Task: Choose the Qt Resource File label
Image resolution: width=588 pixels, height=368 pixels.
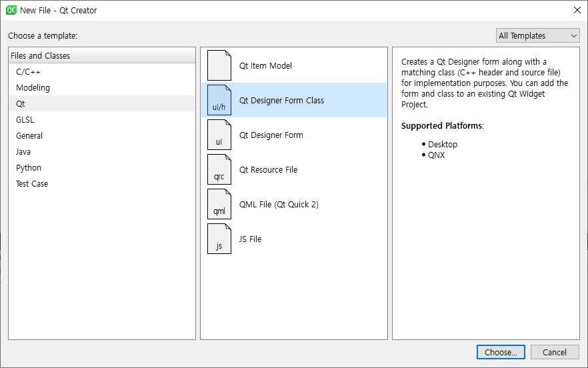Action: pyautogui.click(x=268, y=169)
